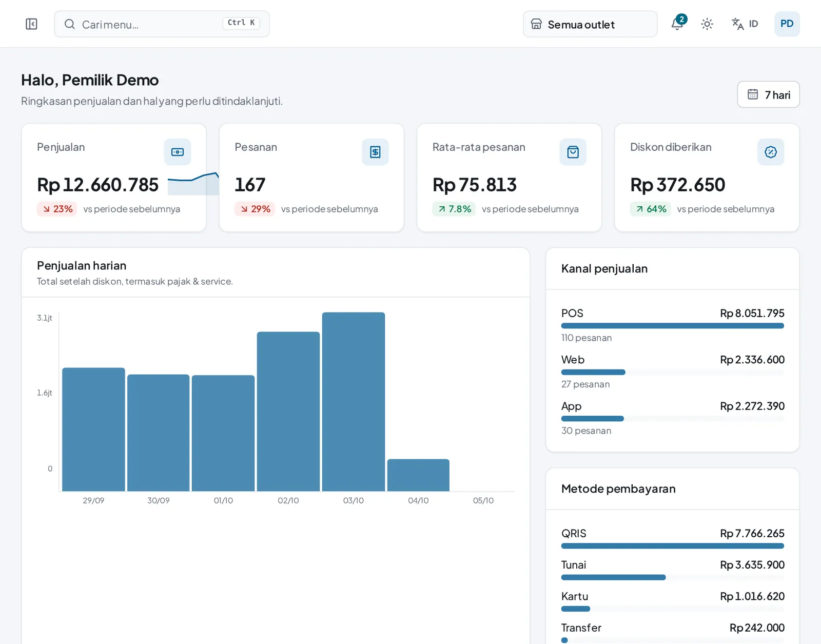Click the Kanal penjualan heading
Image resolution: width=821 pixels, height=644 pixels.
coord(604,268)
